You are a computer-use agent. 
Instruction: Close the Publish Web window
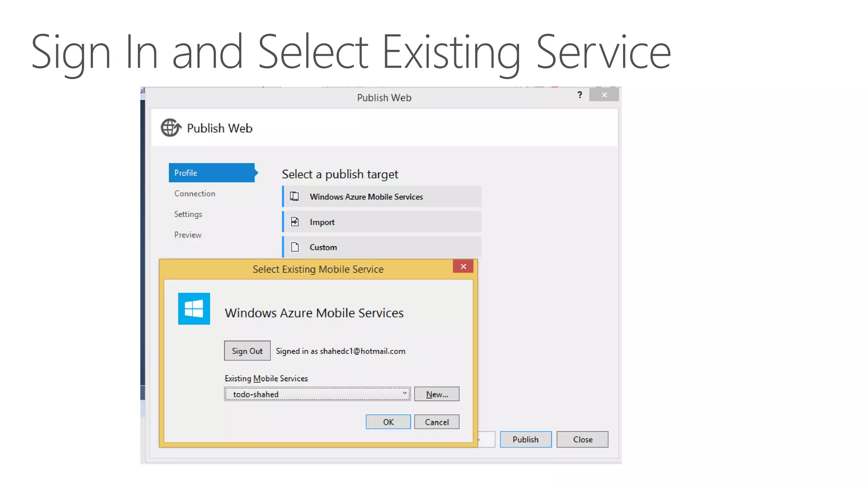click(604, 95)
